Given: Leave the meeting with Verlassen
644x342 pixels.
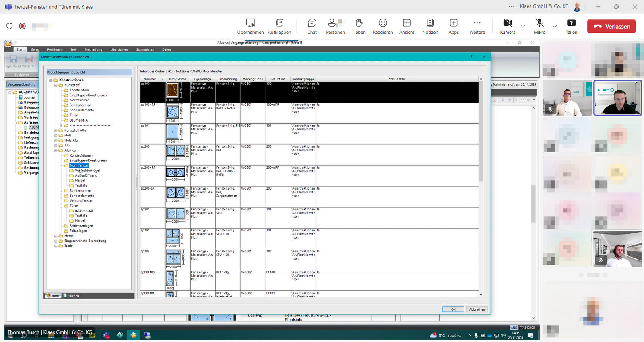Looking at the screenshot, I should (611, 26).
